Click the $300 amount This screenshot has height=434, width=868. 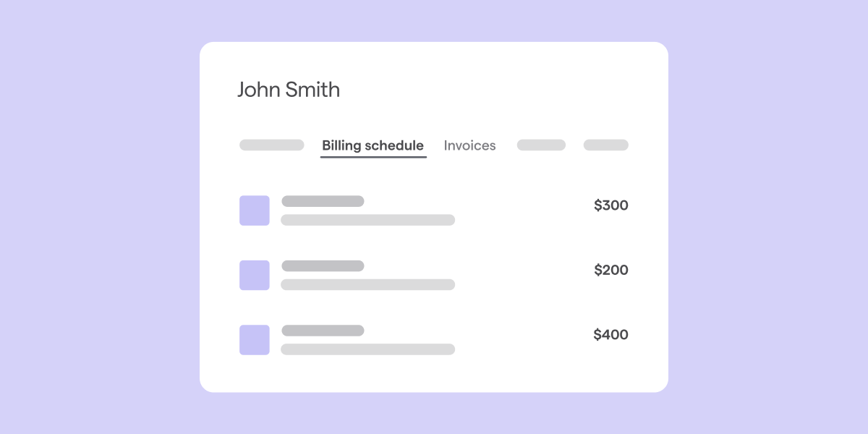[611, 205]
